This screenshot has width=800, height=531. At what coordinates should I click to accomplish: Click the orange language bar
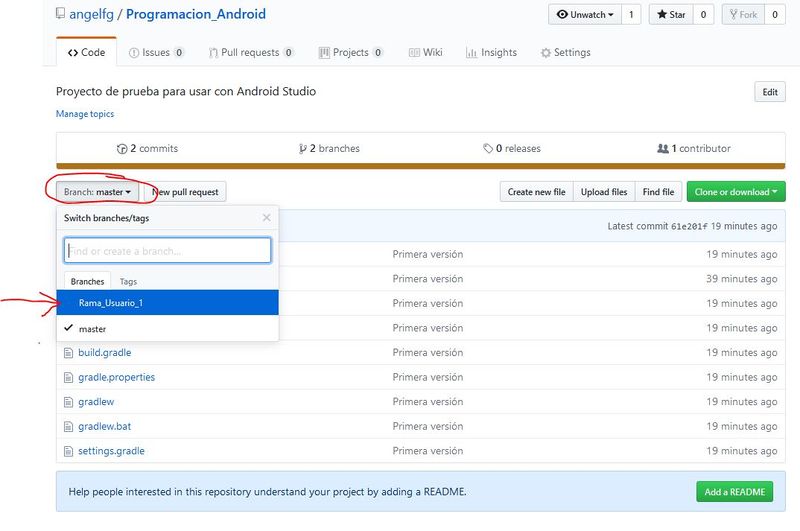pyautogui.click(x=420, y=166)
